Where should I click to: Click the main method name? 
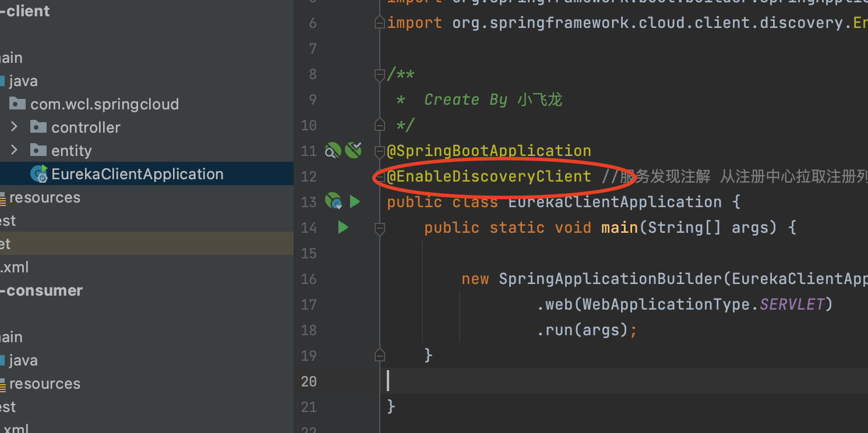(620, 228)
